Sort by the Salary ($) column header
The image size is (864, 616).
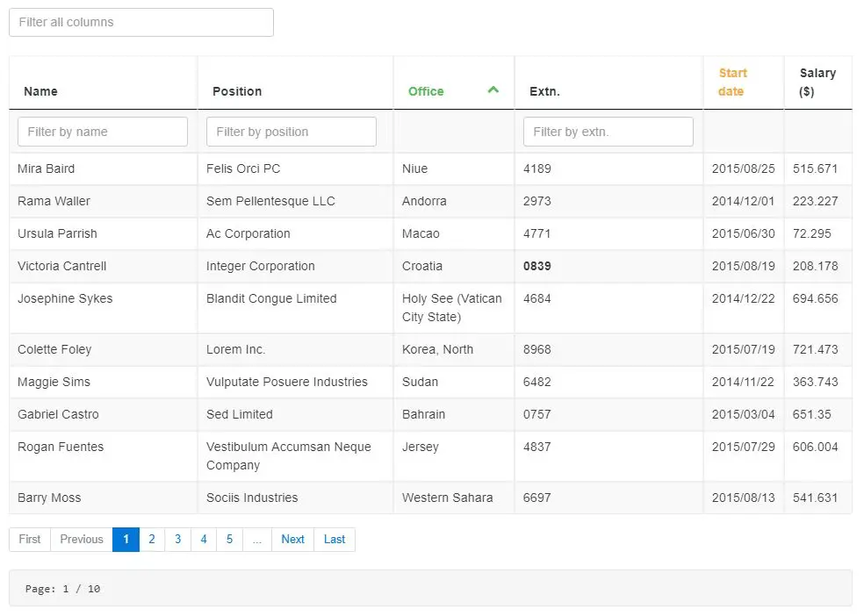tap(817, 82)
